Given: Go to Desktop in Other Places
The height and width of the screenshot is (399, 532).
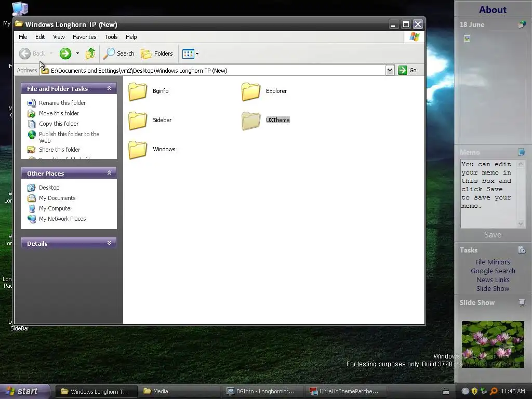Looking at the screenshot, I should coord(49,188).
